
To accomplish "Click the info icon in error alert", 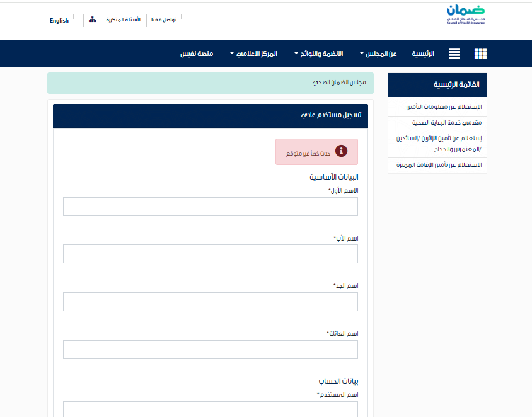I will [x=341, y=151].
